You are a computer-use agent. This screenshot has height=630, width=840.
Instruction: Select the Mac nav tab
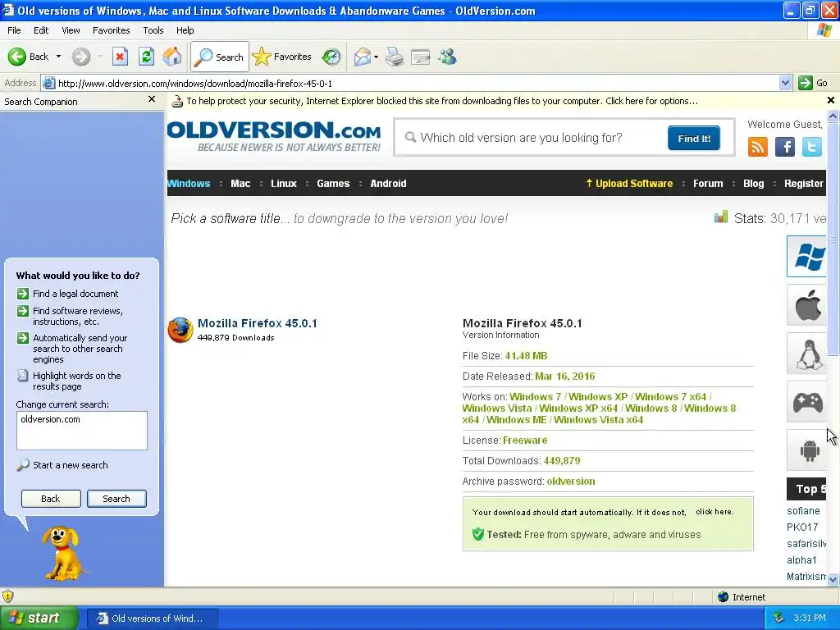click(240, 183)
